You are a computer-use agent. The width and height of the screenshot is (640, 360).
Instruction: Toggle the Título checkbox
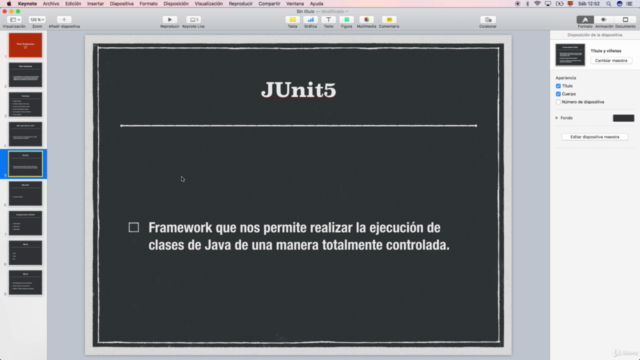click(558, 86)
